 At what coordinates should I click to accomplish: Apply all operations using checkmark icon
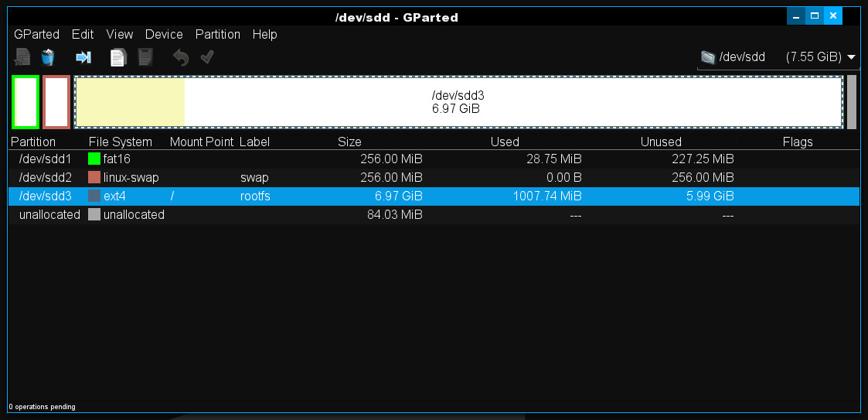(x=206, y=57)
